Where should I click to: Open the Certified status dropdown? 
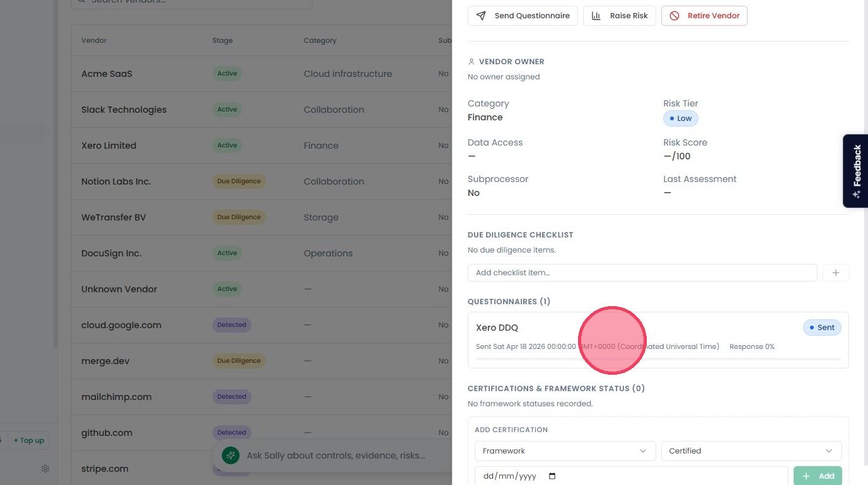click(751, 451)
